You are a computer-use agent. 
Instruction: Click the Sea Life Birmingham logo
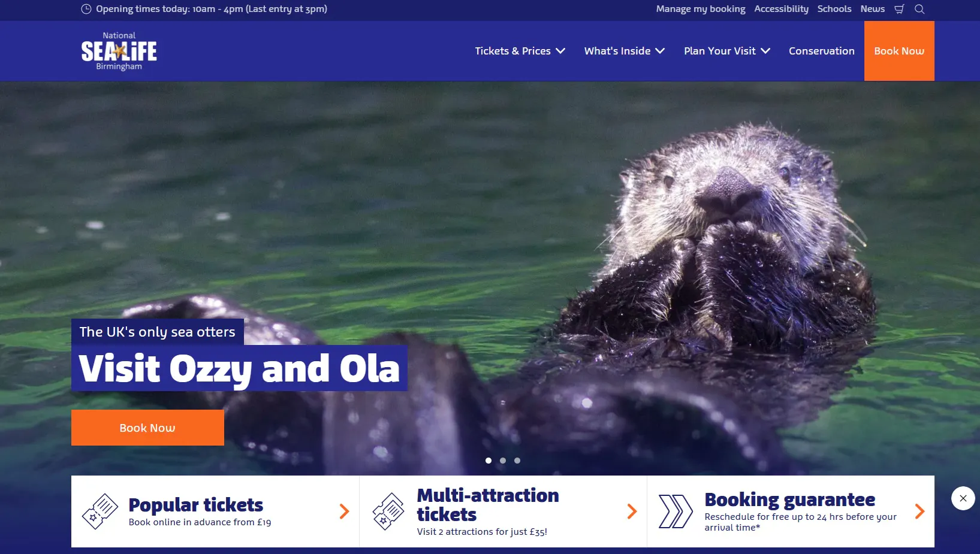(x=119, y=52)
